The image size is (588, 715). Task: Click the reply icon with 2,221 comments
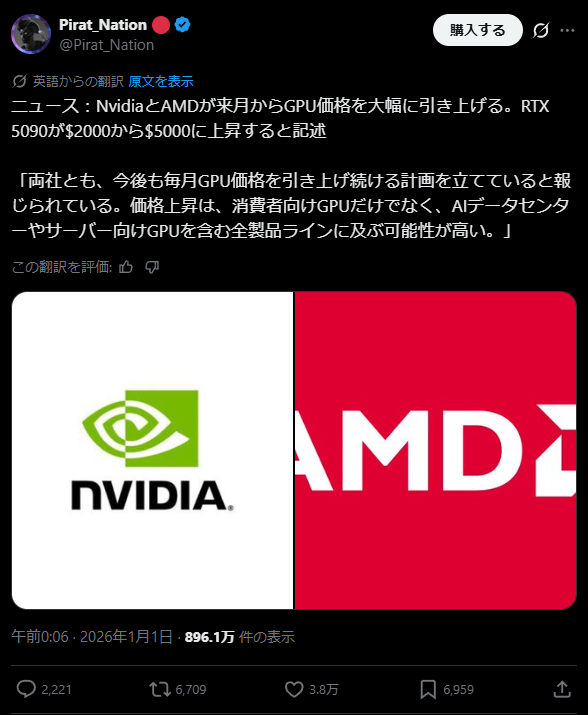26,689
